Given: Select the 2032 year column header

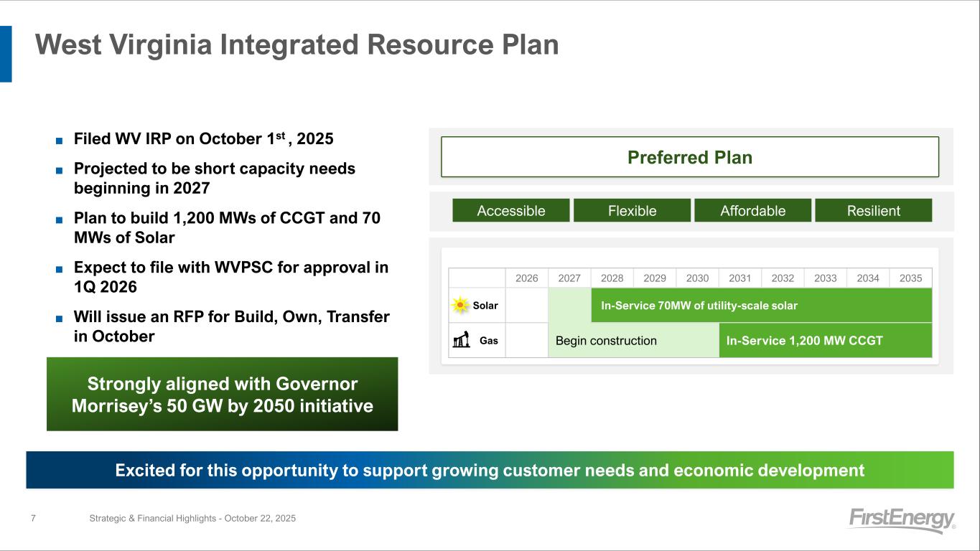Looking at the screenshot, I should (783, 278).
